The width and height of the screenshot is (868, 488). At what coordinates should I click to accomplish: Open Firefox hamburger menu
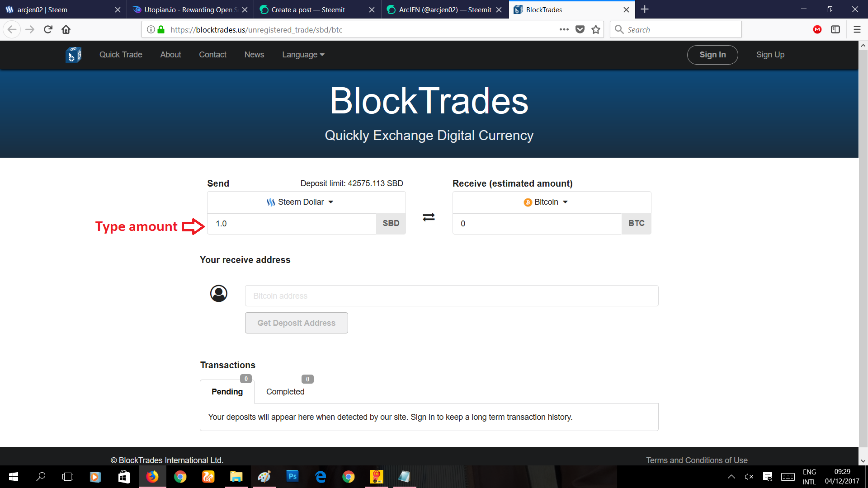tap(857, 30)
